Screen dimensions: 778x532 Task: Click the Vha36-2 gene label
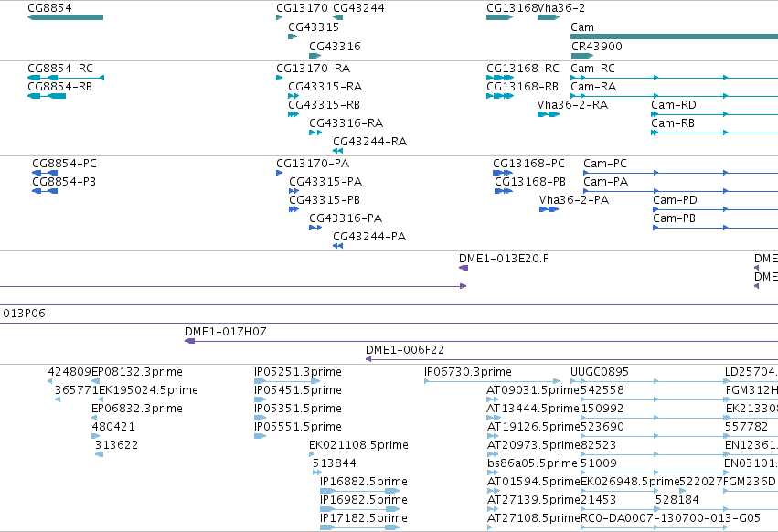point(561,8)
